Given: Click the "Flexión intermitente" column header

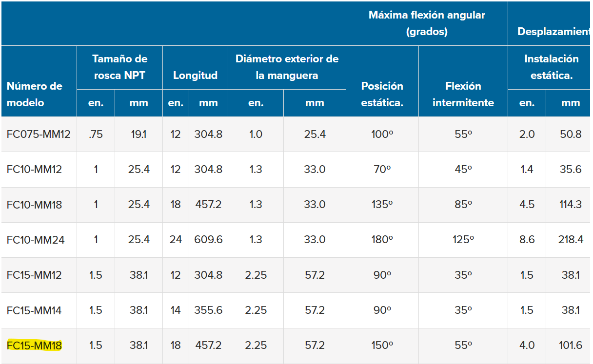Looking at the screenshot, I should (463, 95).
